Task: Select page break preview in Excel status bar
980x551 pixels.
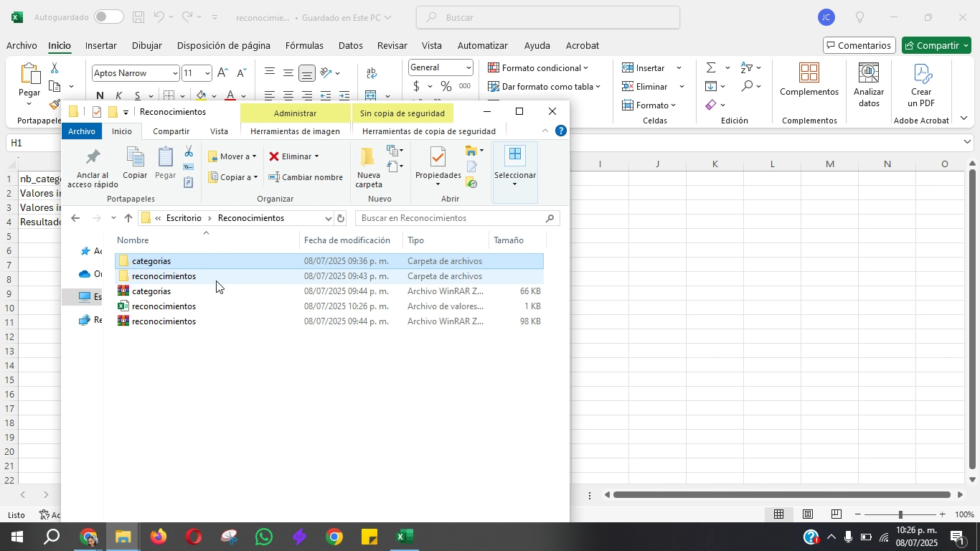Action: (836, 514)
